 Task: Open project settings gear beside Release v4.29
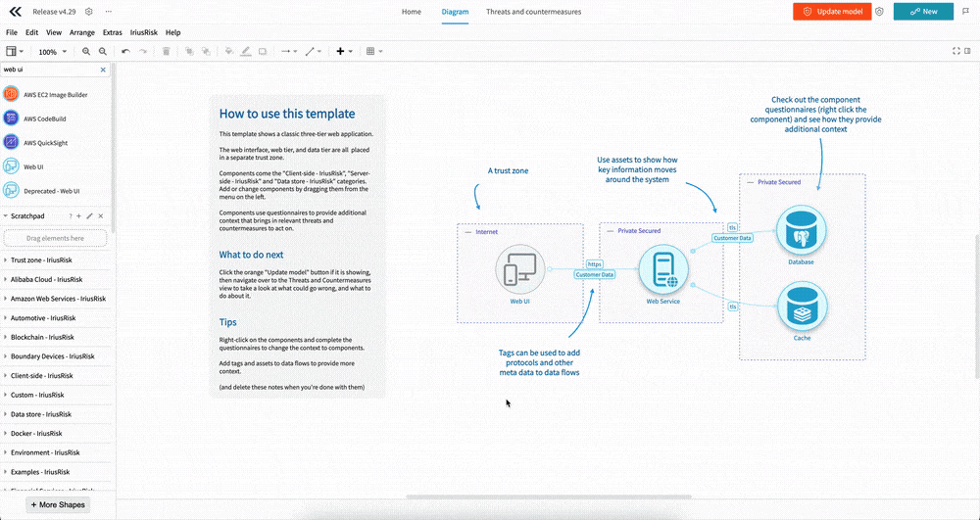click(x=89, y=11)
